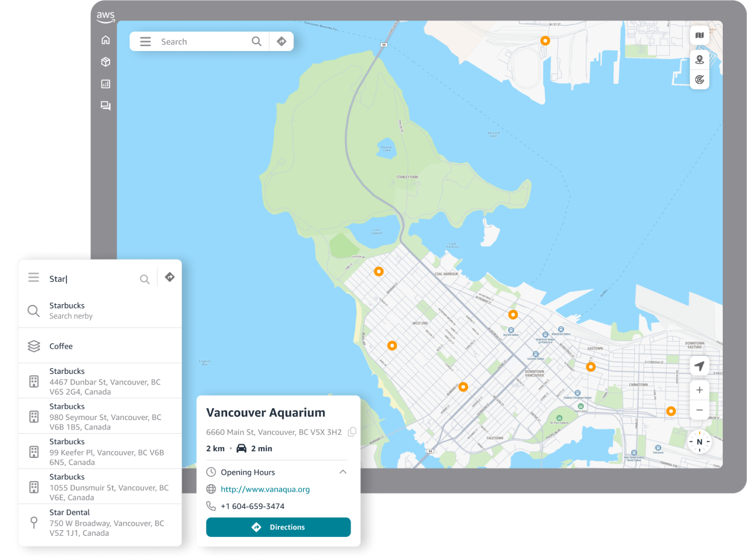This screenshot has width=747, height=560.
Task: Open the Home icon in left sidebar
Action: (105, 40)
